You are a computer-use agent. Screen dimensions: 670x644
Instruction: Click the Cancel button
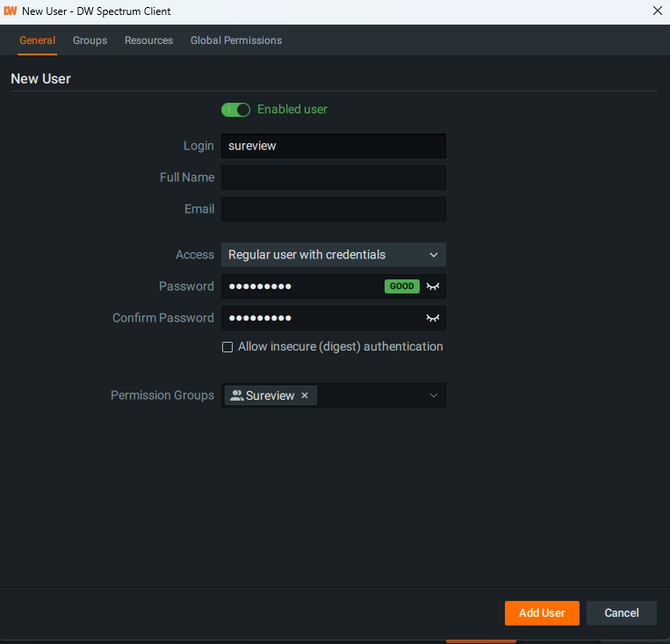point(622,612)
